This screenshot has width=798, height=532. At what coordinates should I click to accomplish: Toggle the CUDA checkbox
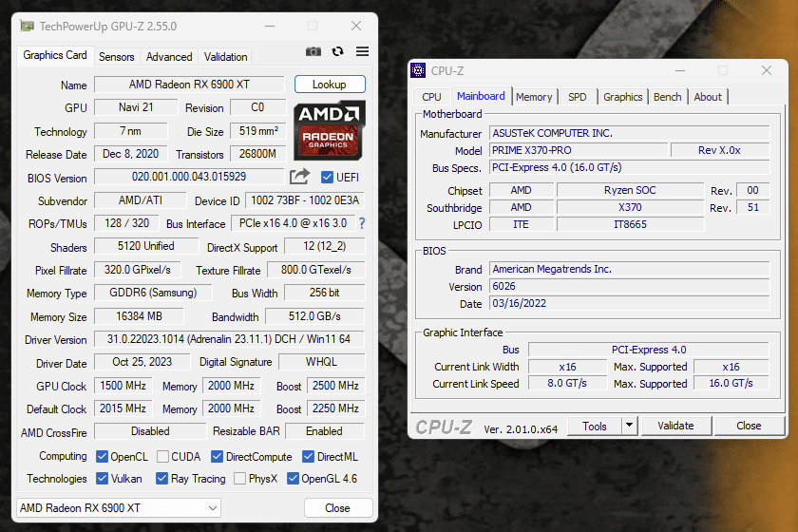162,457
